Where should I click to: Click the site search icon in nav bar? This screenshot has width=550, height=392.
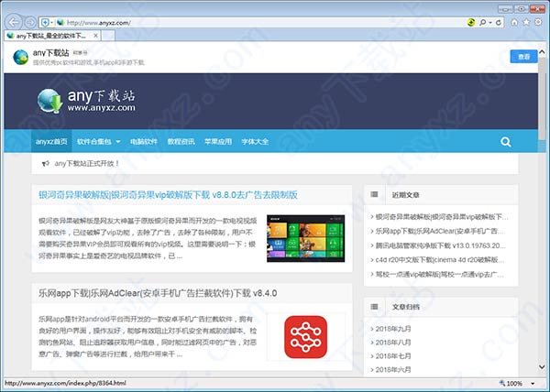point(506,142)
